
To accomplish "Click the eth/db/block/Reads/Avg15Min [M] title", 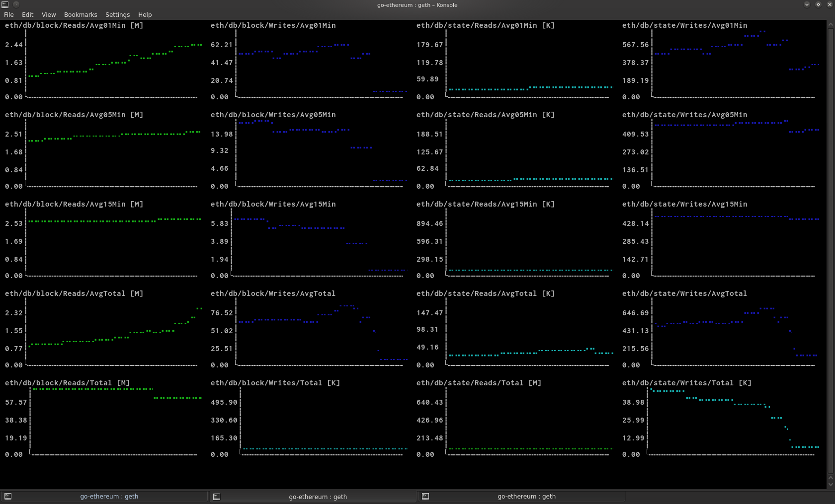I will pos(74,204).
